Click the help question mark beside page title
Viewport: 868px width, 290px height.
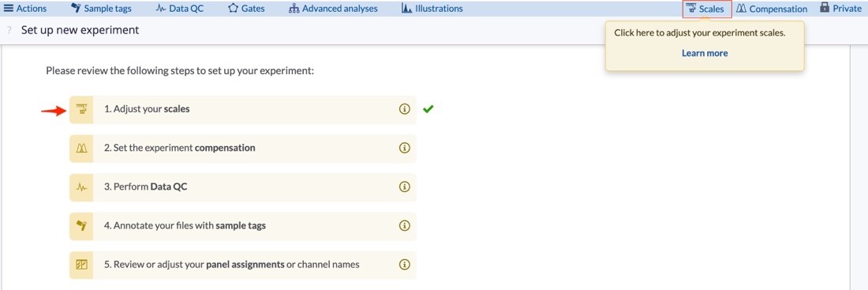[9, 31]
